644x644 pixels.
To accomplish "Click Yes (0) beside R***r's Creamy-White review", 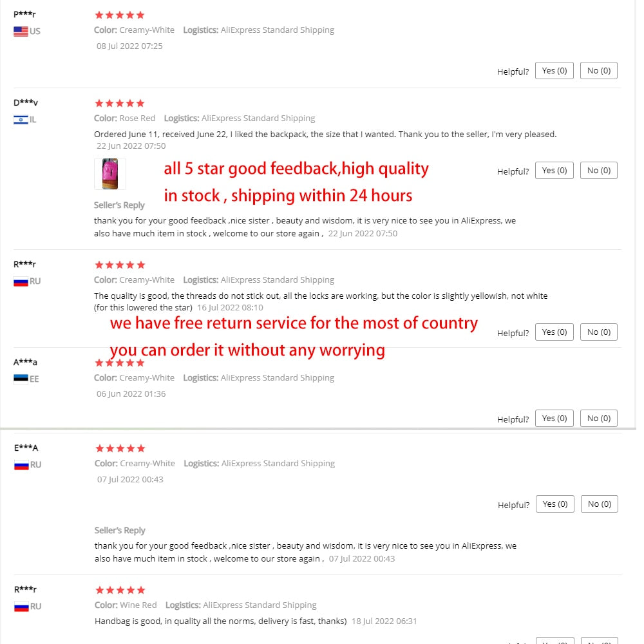I will 554,332.
